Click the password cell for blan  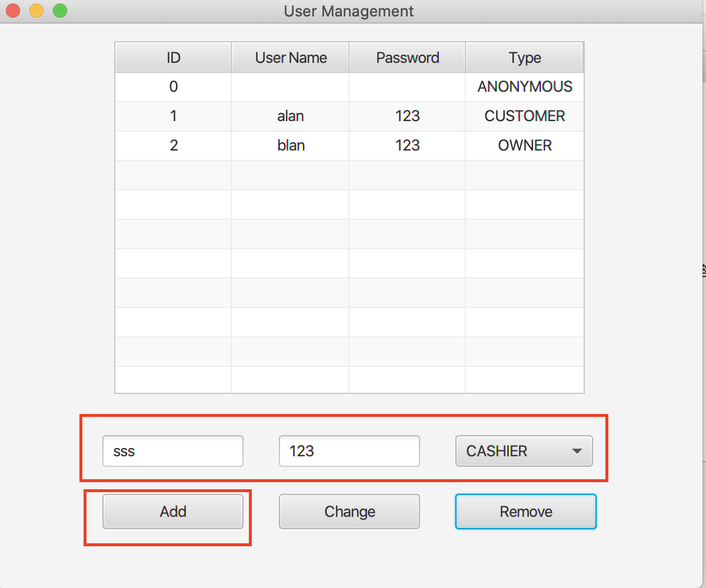pyautogui.click(x=407, y=146)
